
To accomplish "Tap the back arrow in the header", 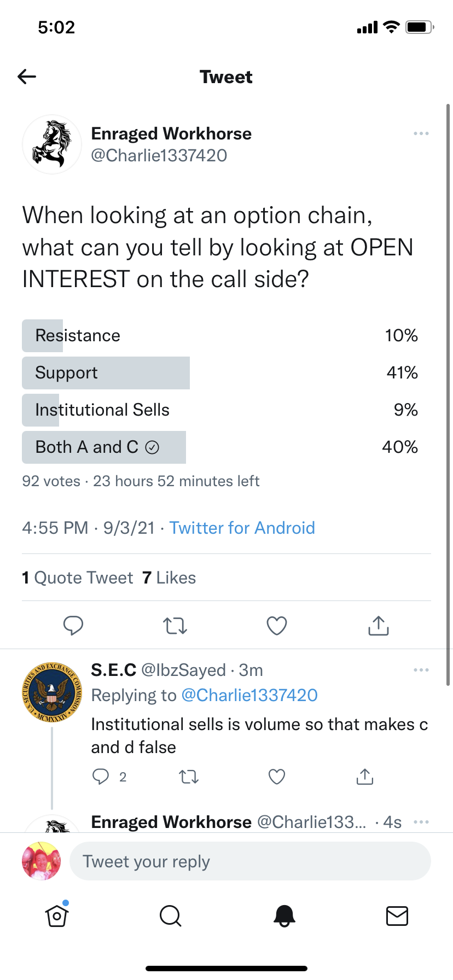I will pyautogui.click(x=27, y=77).
